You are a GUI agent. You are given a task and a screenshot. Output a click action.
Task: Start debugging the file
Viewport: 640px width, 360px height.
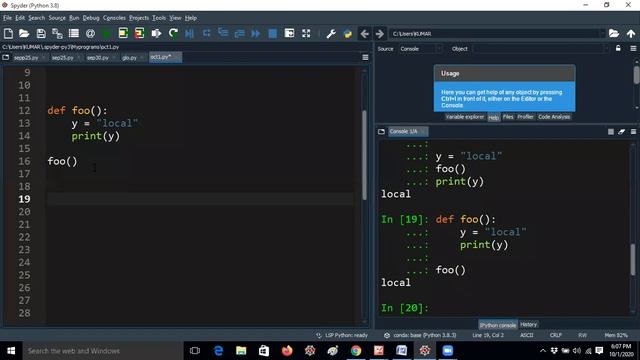pos(189,33)
